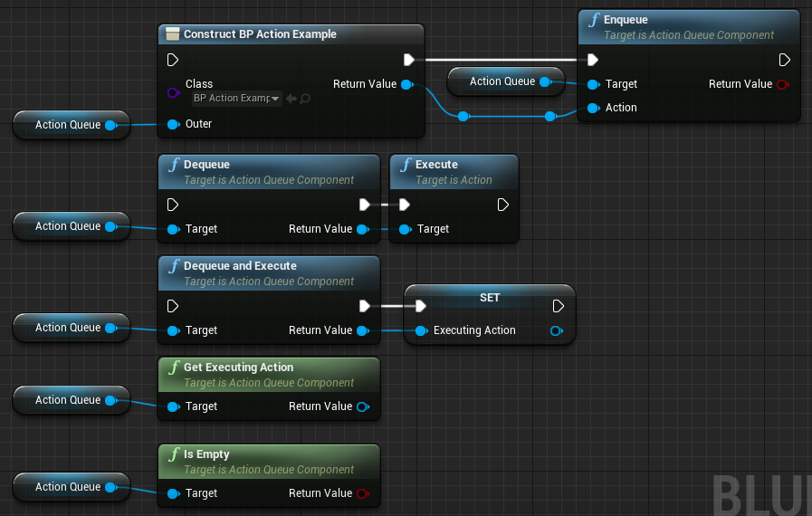Click the Dequeue Return Value pin
This screenshot has height=516, width=812.
coord(363,229)
